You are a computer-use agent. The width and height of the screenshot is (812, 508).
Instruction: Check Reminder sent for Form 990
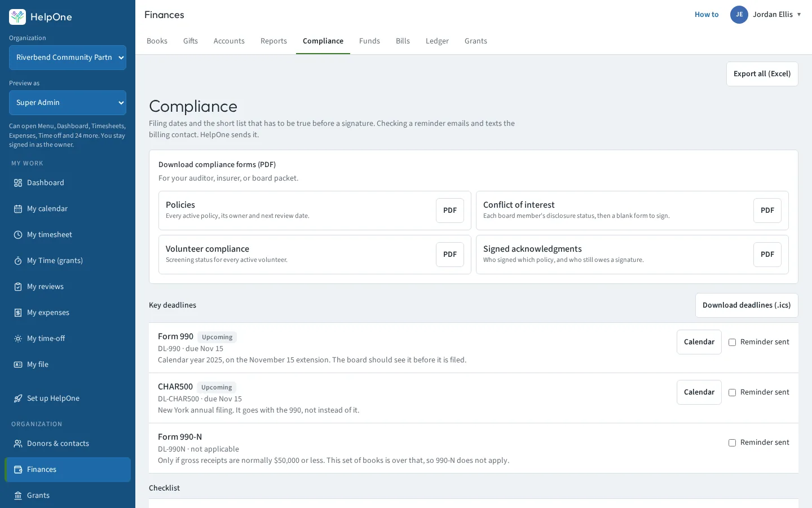(x=732, y=342)
